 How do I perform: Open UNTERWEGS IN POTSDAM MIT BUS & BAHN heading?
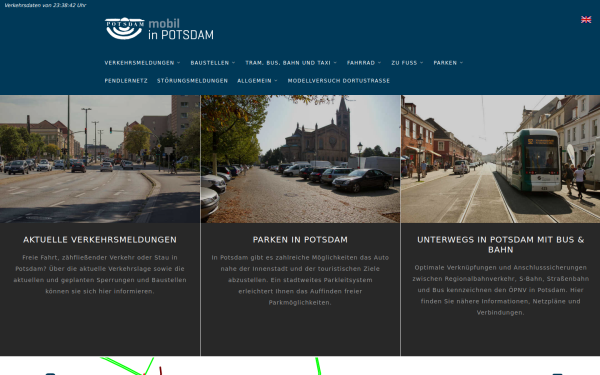tap(501, 245)
